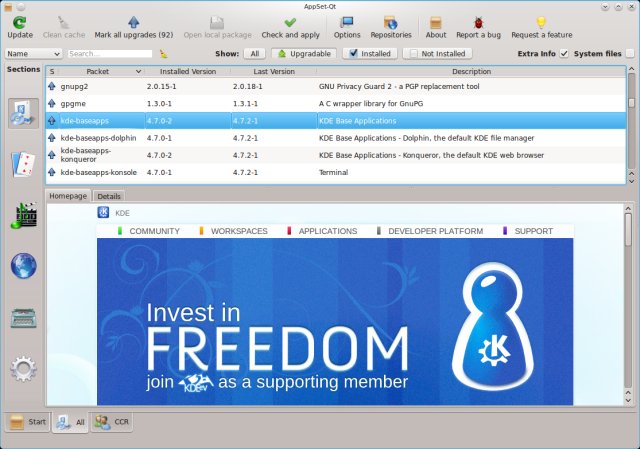Open the About box
Screen dimensions: 640x449
coord(436,27)
